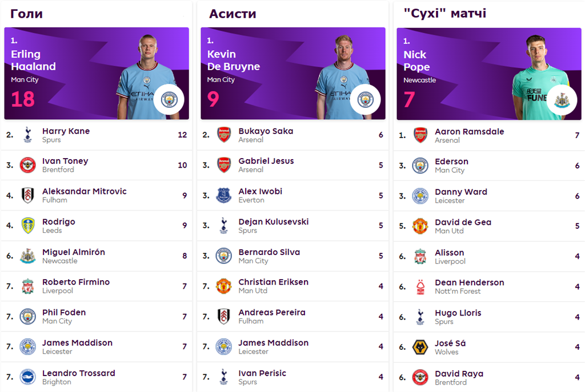
Task: Click the Nott'm Forest crest by Dean Henderson
Action: (420, 286)
